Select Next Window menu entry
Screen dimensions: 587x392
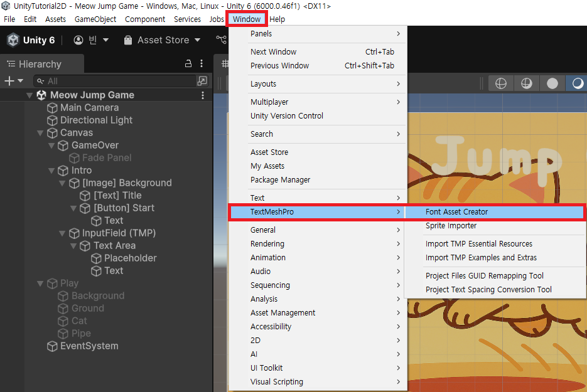318,52
